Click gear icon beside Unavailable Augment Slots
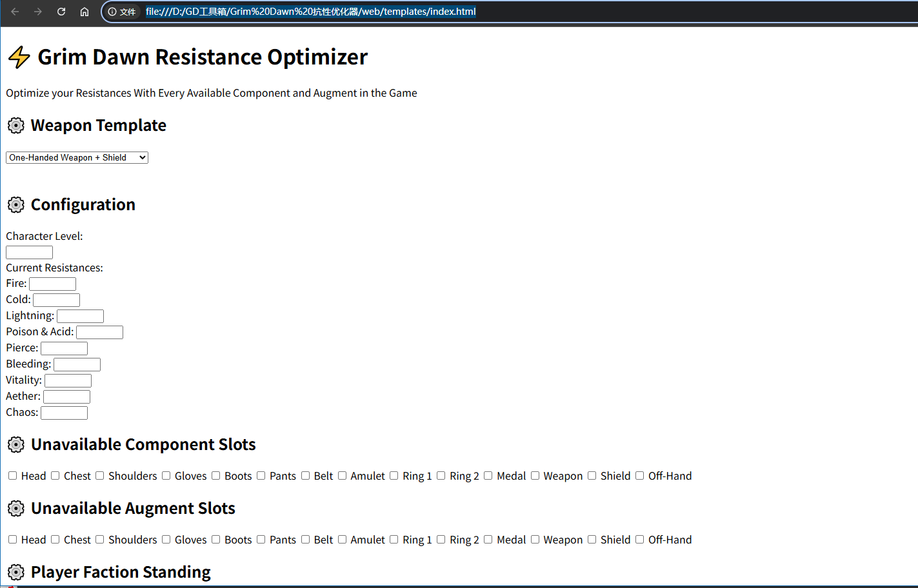Image resolution: width=918 pixels, height=588 pixels. 16,509
